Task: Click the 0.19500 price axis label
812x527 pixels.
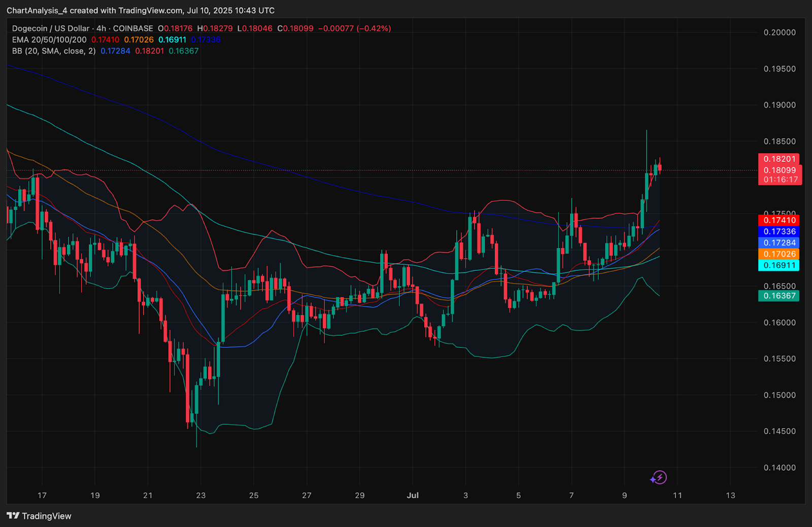Action: click(x=780, y=68)
